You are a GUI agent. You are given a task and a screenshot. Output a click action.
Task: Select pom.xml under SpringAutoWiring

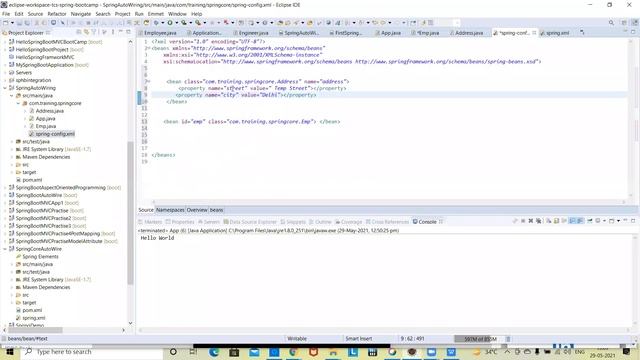point(32,180)
